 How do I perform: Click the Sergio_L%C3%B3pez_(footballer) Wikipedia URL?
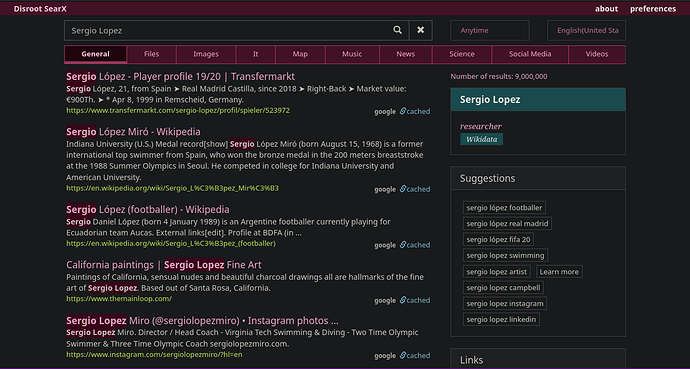[x=171, y=243]
